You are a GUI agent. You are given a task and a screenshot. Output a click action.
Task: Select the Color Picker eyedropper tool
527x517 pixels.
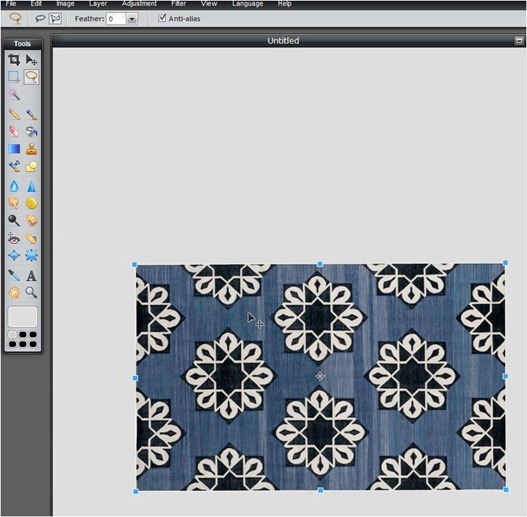(14, 275)
